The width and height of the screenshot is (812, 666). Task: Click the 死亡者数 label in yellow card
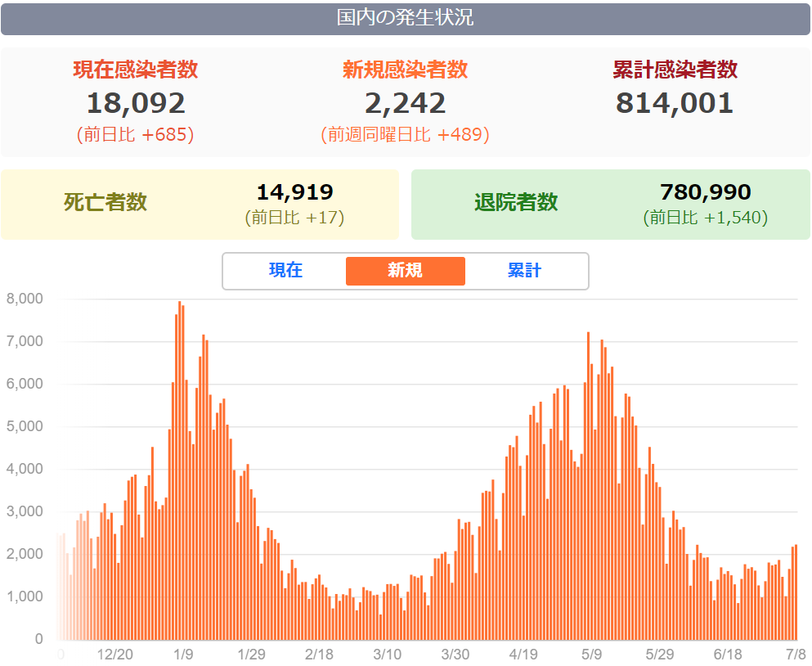pyautogui.click(x=105, y=202)
